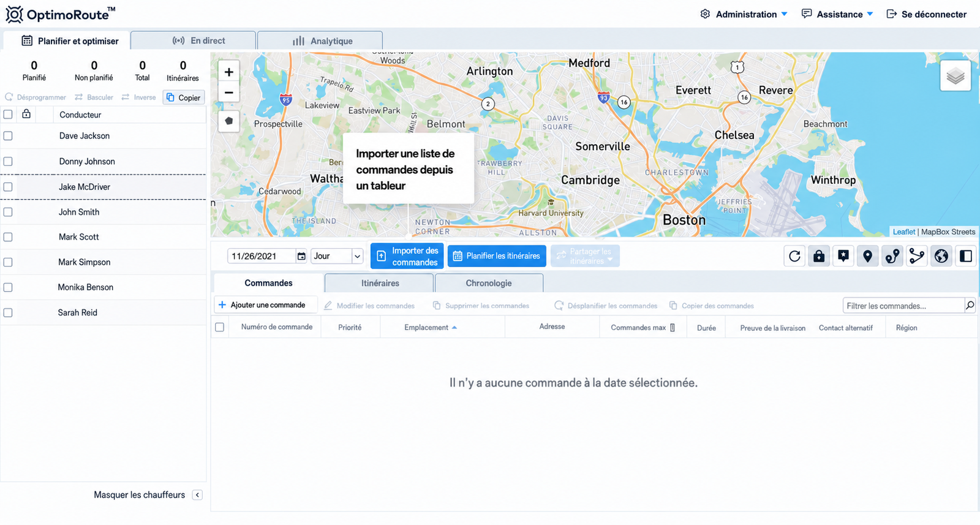The image size is (980, 525).
Task: Click the Numéro de commande column header
Action: pos(277,327)
